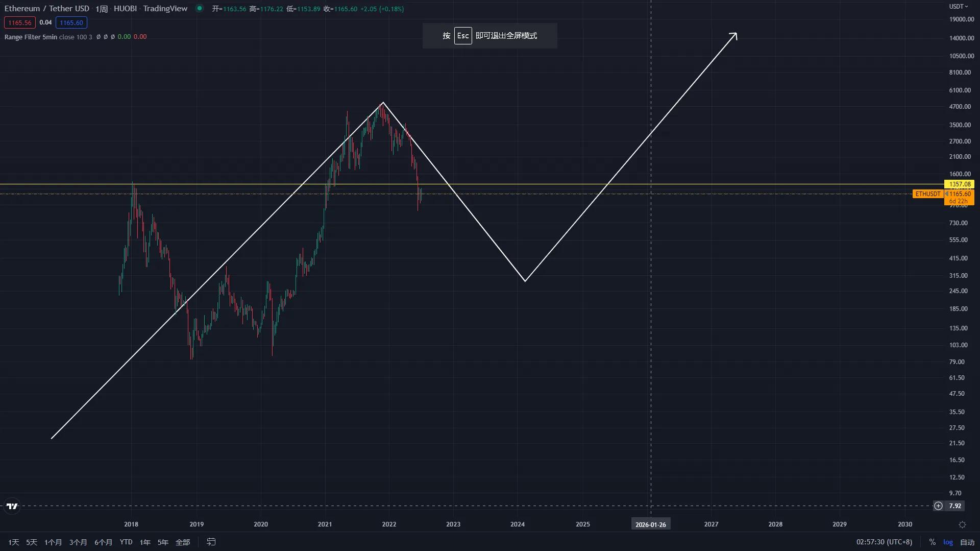
Task: Click the red sell price 1165.56
Action: 20,22
